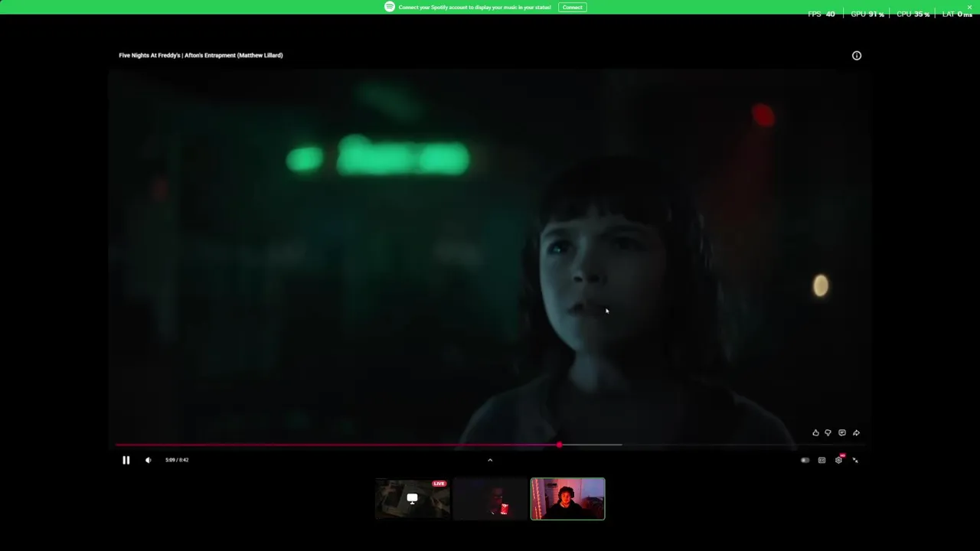Viewport: 980px width, 551px height.
Task: Pause the video with the pause button
Action: point(126,460)
